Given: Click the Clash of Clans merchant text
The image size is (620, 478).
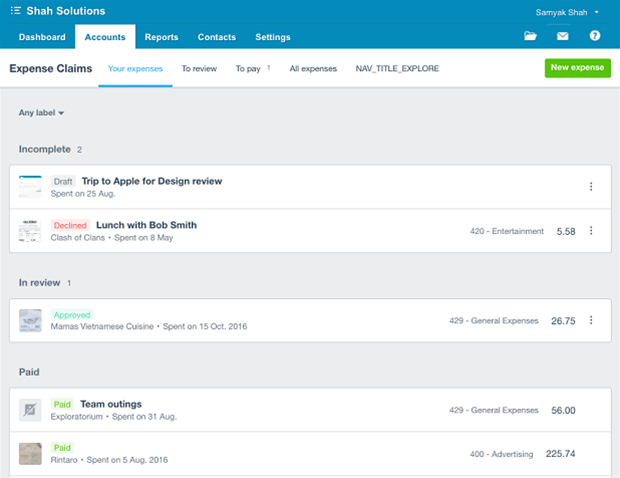Looking at the screenshot, I should coord(78,237).
